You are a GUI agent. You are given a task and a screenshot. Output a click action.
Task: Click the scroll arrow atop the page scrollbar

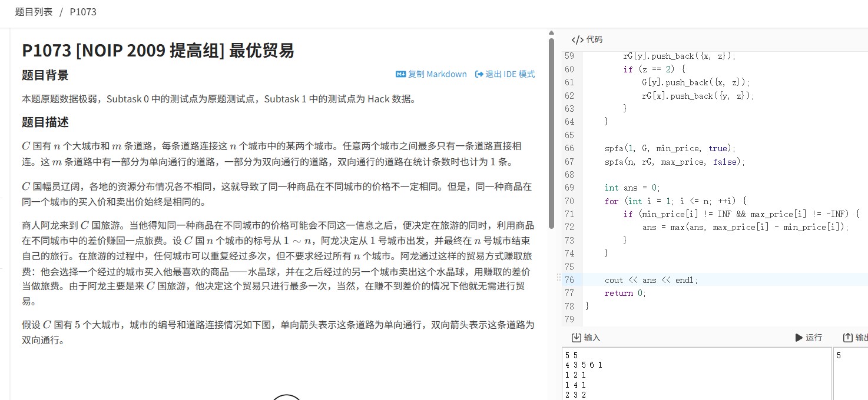pos(551,32)
